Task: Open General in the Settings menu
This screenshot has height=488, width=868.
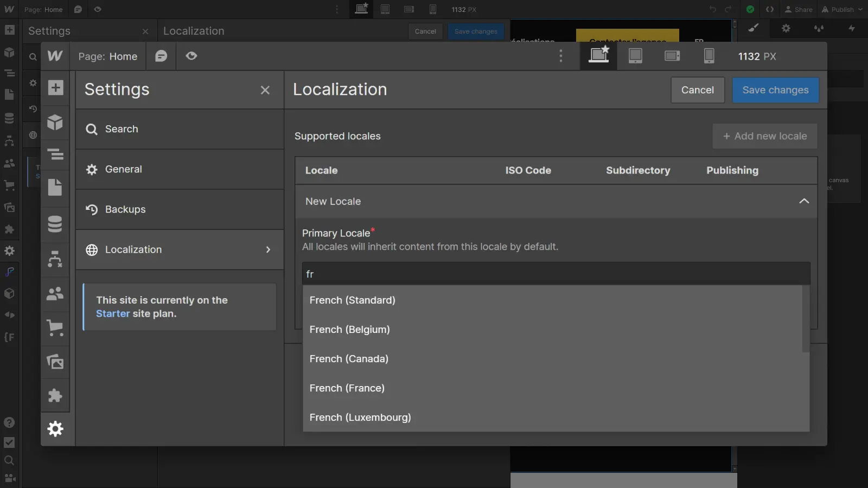Action: coord(180,169)
